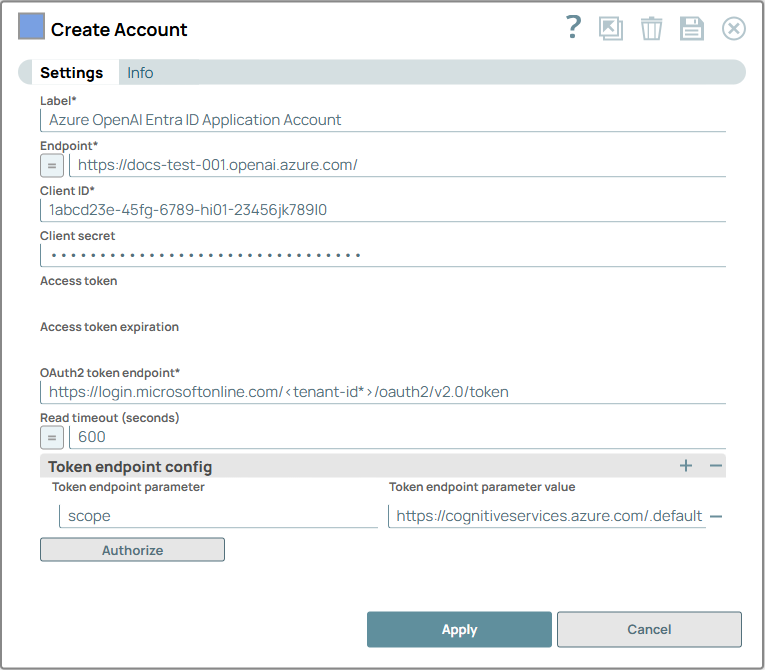Toggle the expression button for Read timeout
The width and height of the screenshot is (765, 670).
(x=52, y=437)
